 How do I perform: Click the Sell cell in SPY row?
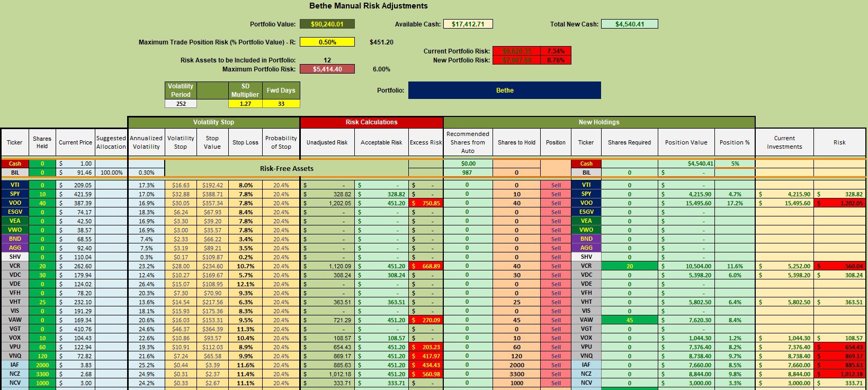pyautogui.click(x=556, y=194)
